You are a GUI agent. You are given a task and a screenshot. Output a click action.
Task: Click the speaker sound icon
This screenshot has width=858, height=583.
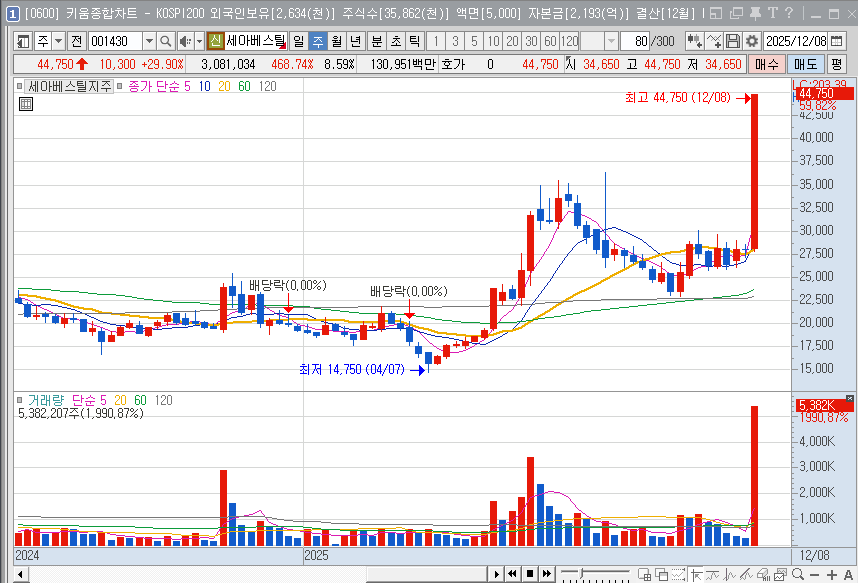[x=185, y=41]
